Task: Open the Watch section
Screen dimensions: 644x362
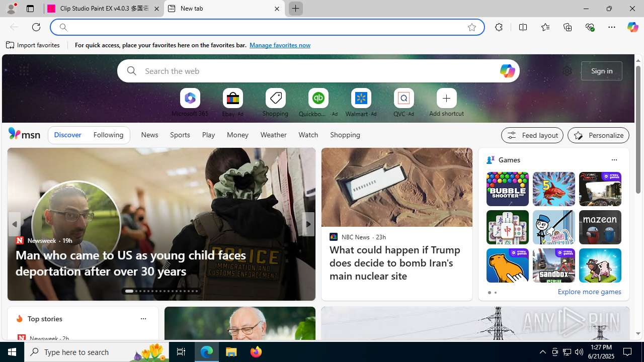Action: [x=308, y=135]
